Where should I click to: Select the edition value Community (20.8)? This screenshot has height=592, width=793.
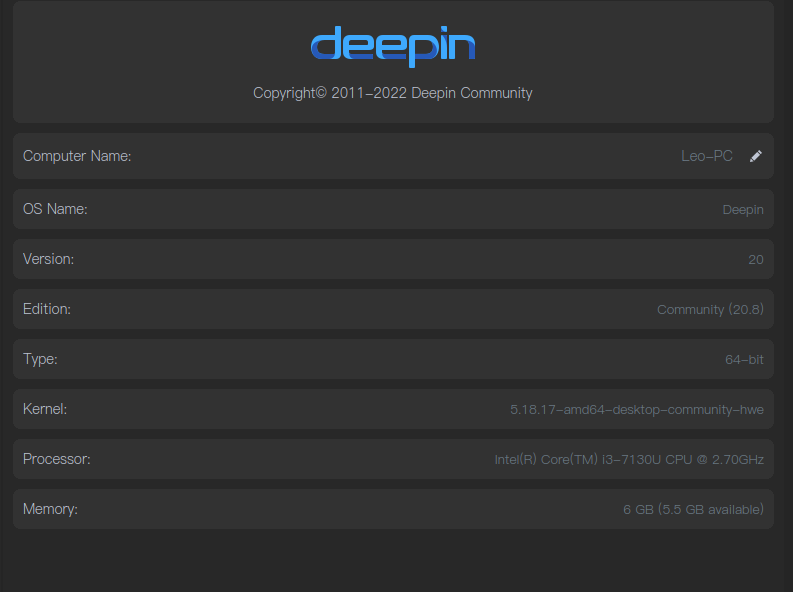[x=710, y=309]
